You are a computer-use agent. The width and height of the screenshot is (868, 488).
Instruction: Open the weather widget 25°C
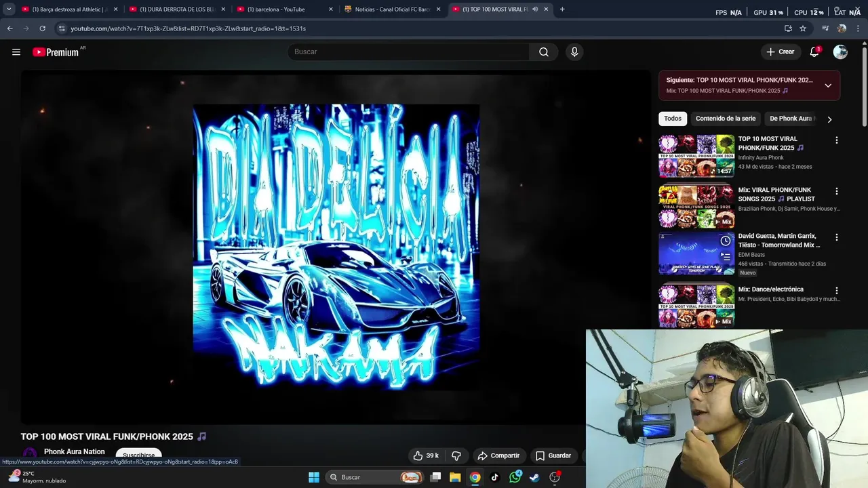37,477
